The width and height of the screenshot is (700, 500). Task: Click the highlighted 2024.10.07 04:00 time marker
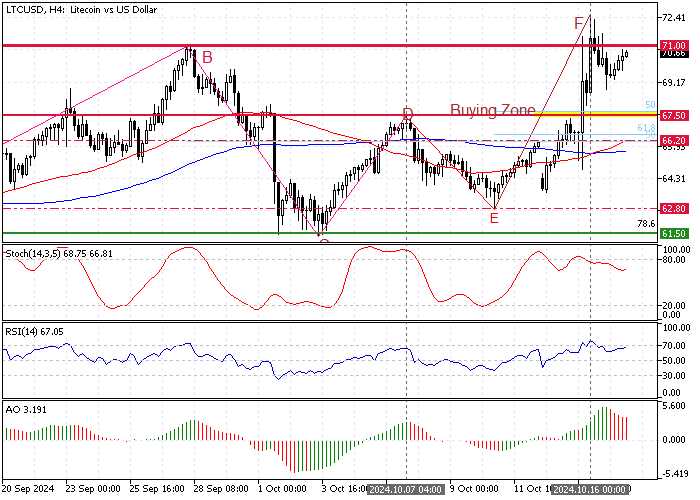pos(406,490)
